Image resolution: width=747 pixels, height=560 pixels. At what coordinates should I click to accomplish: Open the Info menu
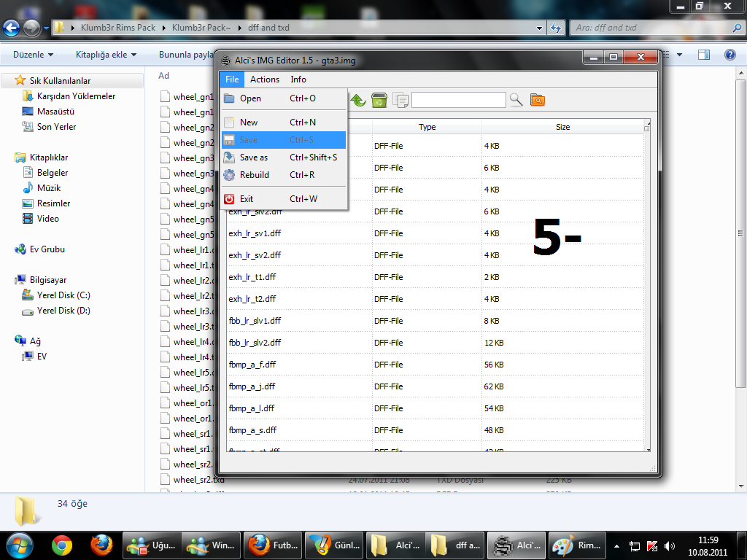click(298, 79)
